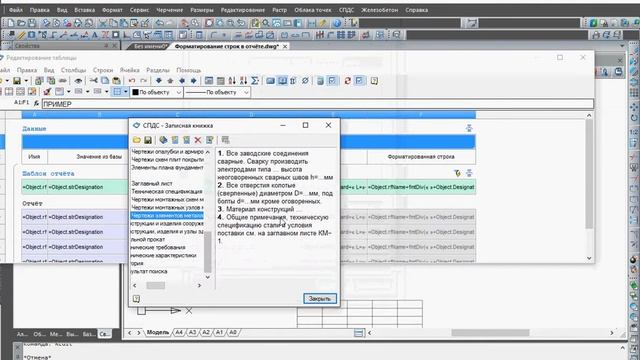Redo icon in table editor toolbar

[143, 81]
